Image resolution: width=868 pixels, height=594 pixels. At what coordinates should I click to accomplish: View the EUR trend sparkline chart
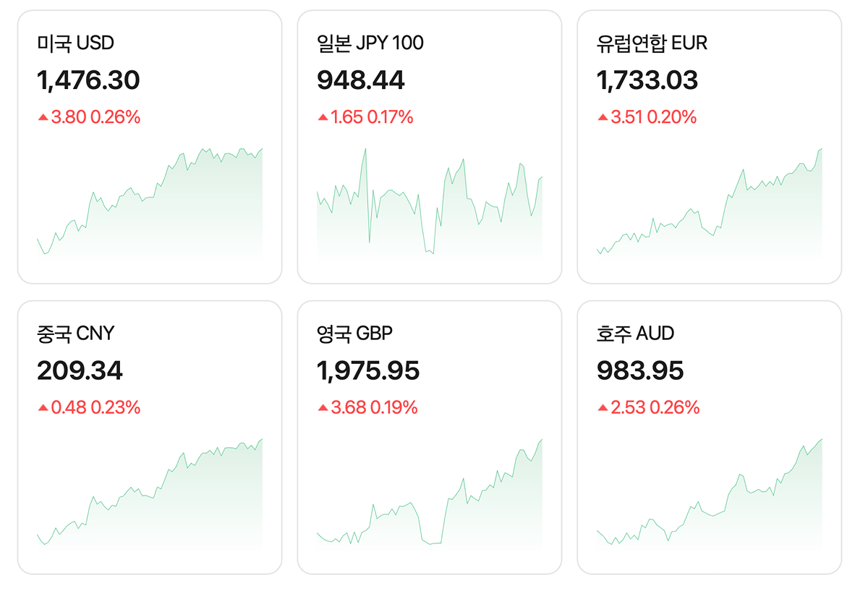710,203
